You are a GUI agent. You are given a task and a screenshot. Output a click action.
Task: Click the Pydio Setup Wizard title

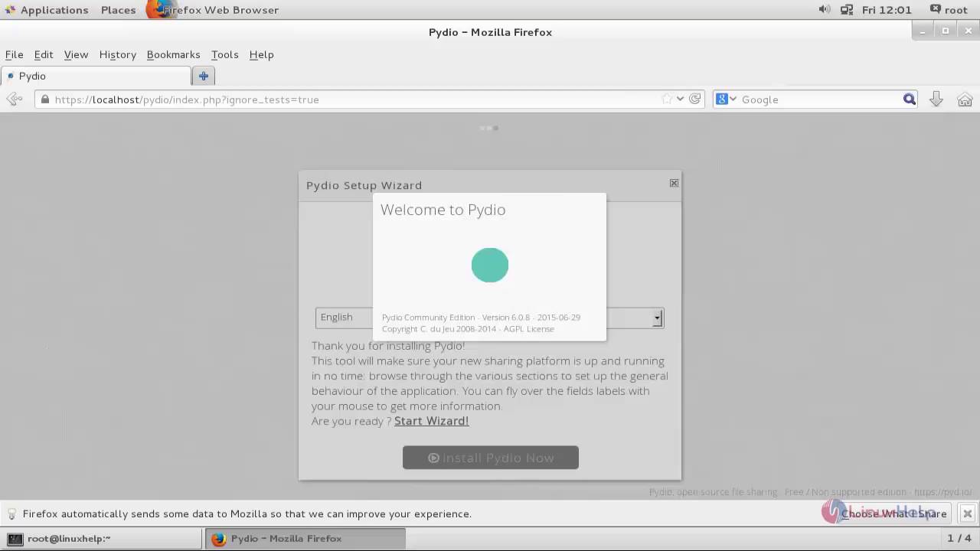click(x=364, y=185)
